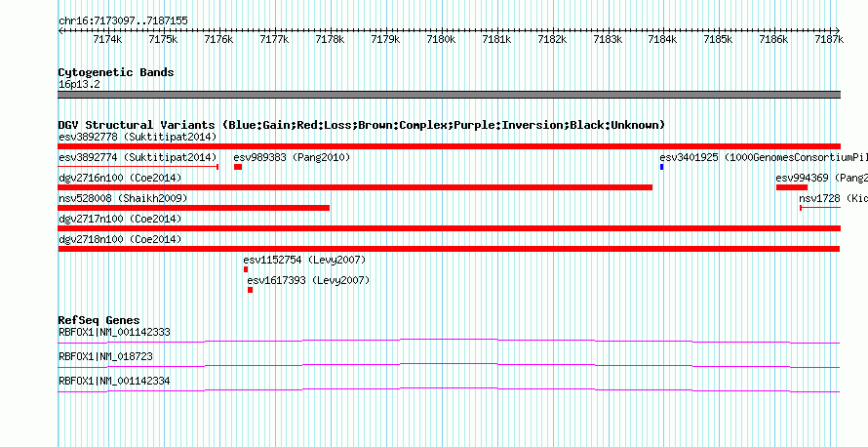Select the dgv2716n100 red loss bar

tap(355, 187)
